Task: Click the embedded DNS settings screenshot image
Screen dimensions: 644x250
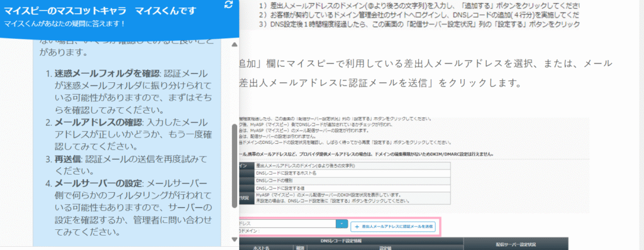Action: [x=414, y=183]
